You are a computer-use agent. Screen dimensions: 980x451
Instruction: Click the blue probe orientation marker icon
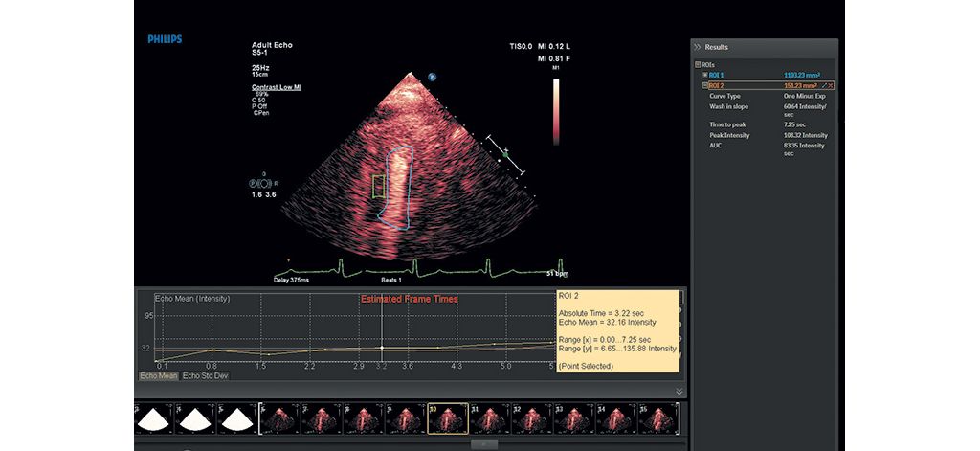coord(432,77)
